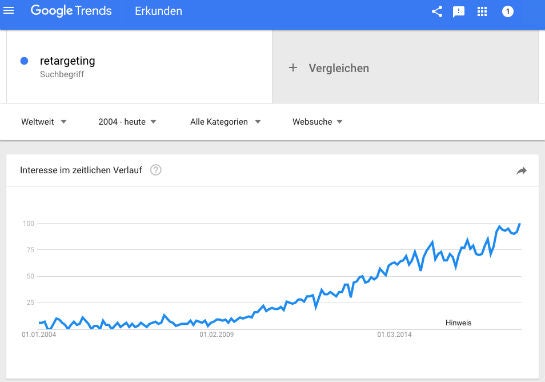Viewport: 545px width, 382px height.
Task: Click the 01.02.2009 axis date label
Action: 217,334
